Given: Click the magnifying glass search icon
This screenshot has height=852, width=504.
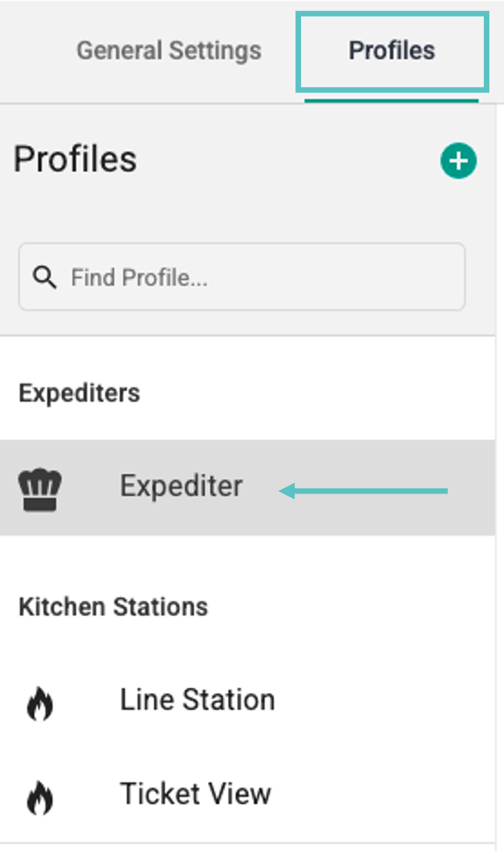Looking at the screenshot, I should pos(44,277).
